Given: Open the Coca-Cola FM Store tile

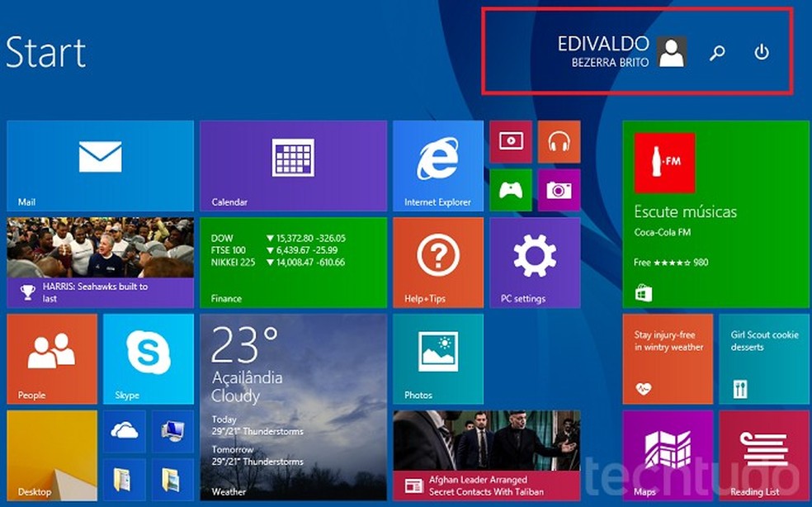Looking at the screenshot, I should [715, 214].
